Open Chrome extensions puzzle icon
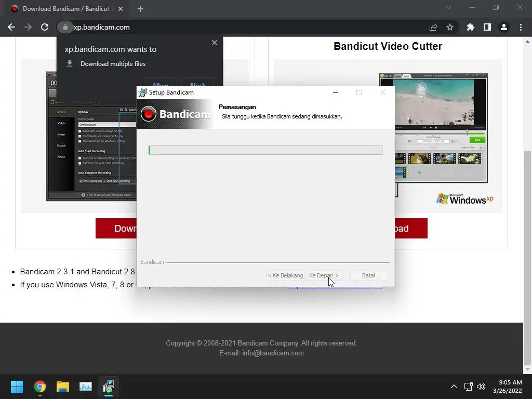532x399 pixels. click(470, 27)
